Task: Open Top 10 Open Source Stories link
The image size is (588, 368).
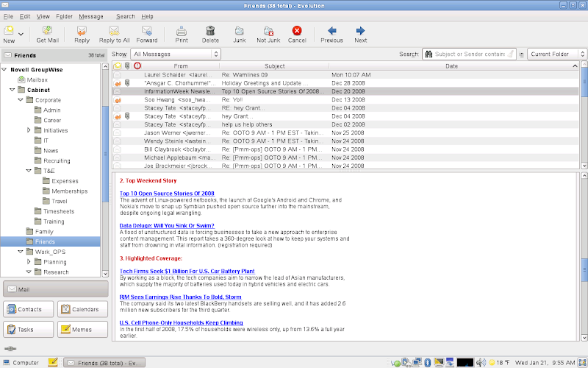Action: tap(167, 194)
